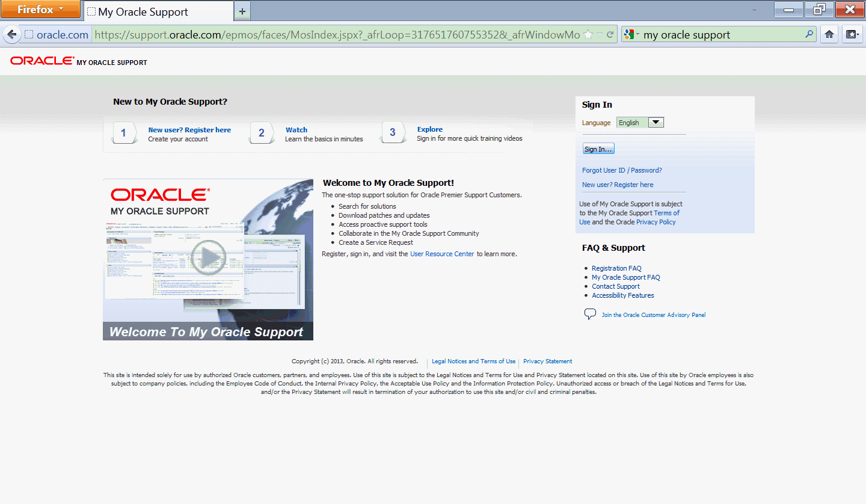Go back with the browser back arrow
Screen dimensions: 866x504
click(12, 34)
